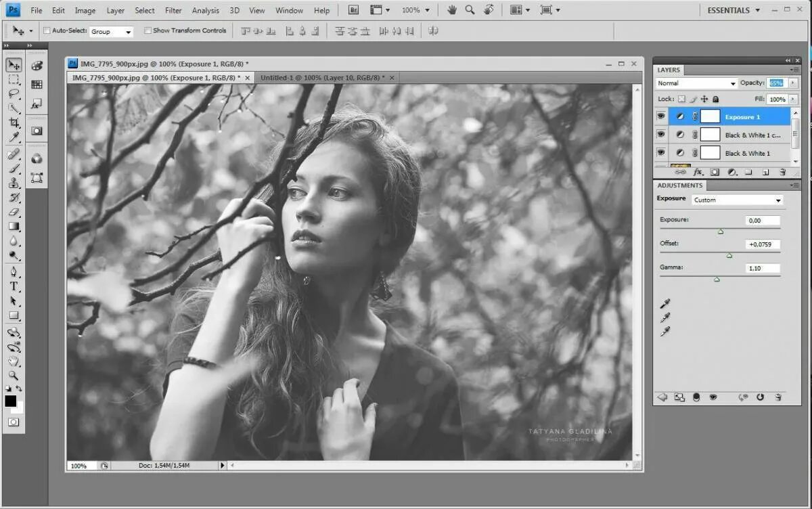
Task: Toggle lock transparent pixels
Action: pos(681,99)
